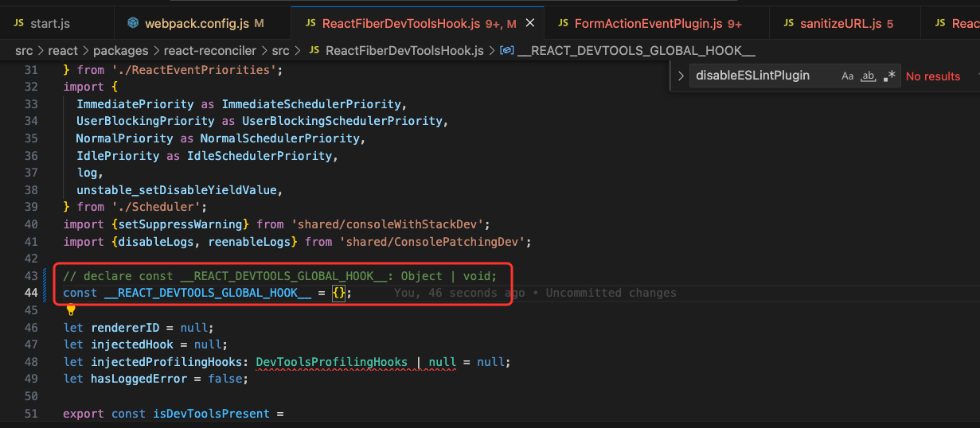Click the 'No results' find status text
980x428 pixels.
point(933,76)
